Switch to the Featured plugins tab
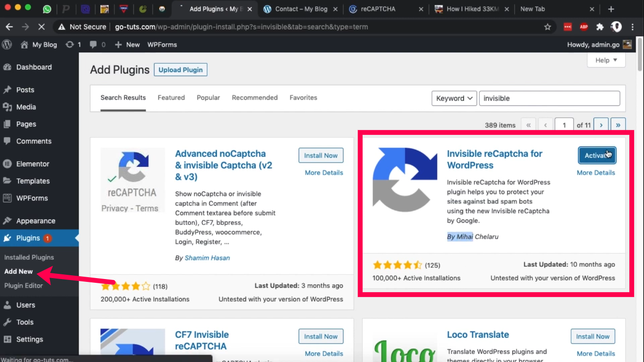The width and height of the screenshot is (644, 362). (x=171, y=98)
